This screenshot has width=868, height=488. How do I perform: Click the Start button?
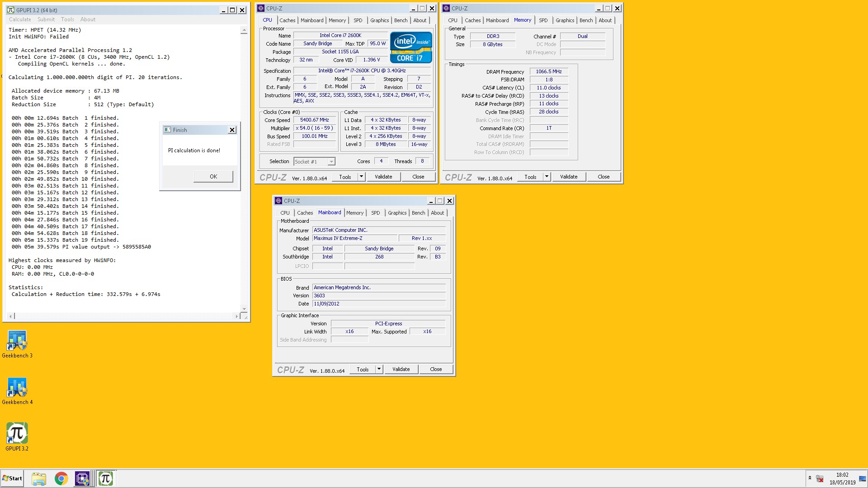pyautogui.click(x=12, y=479)
